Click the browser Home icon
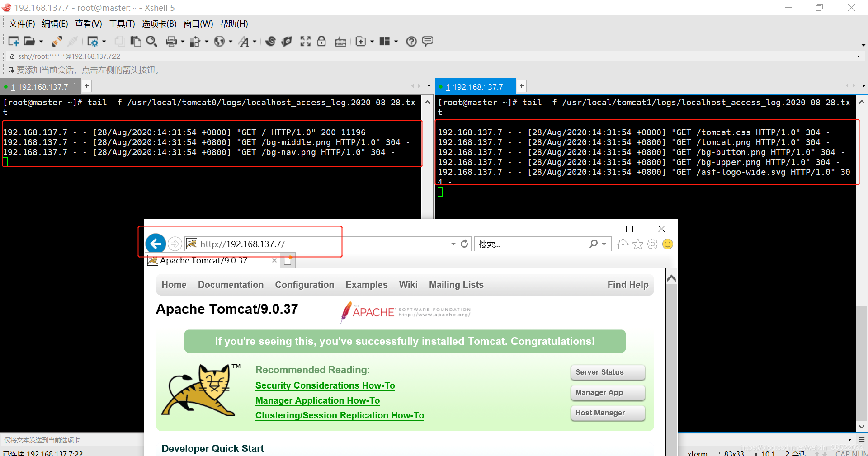Image resolution: width=868 pixels, height=456 pixels. point(623,244)
